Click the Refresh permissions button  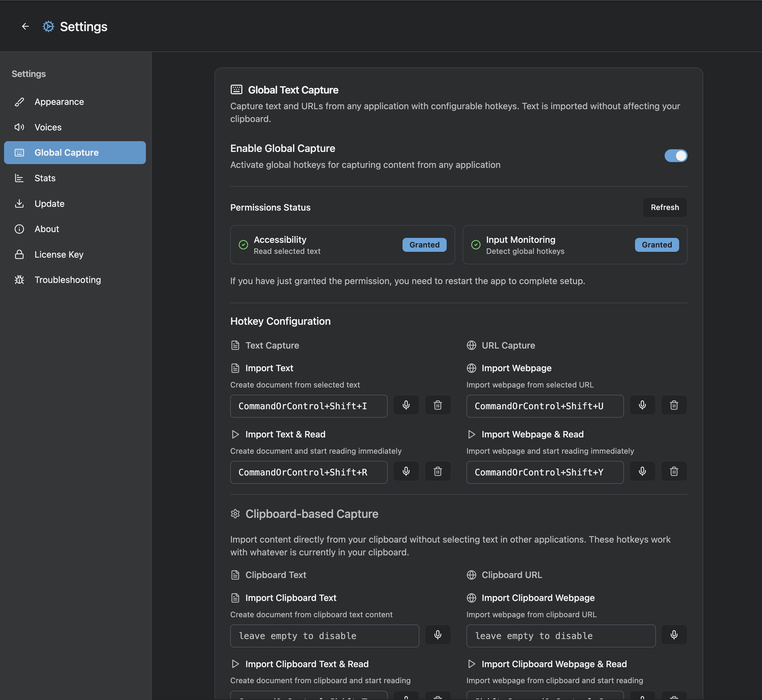point(665,207)
